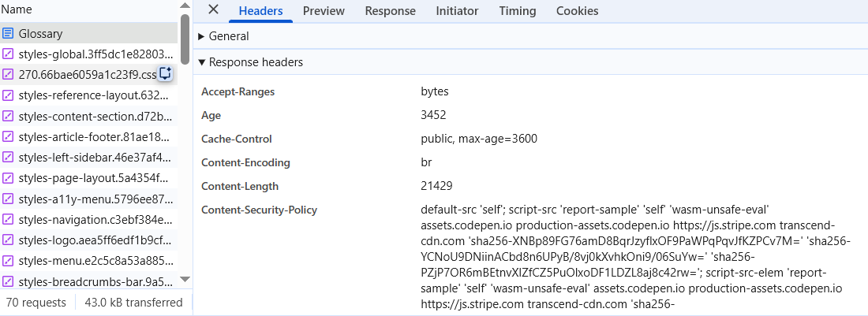Select the styles-navigation.c3ebf384e request

[x=88, y=220]
